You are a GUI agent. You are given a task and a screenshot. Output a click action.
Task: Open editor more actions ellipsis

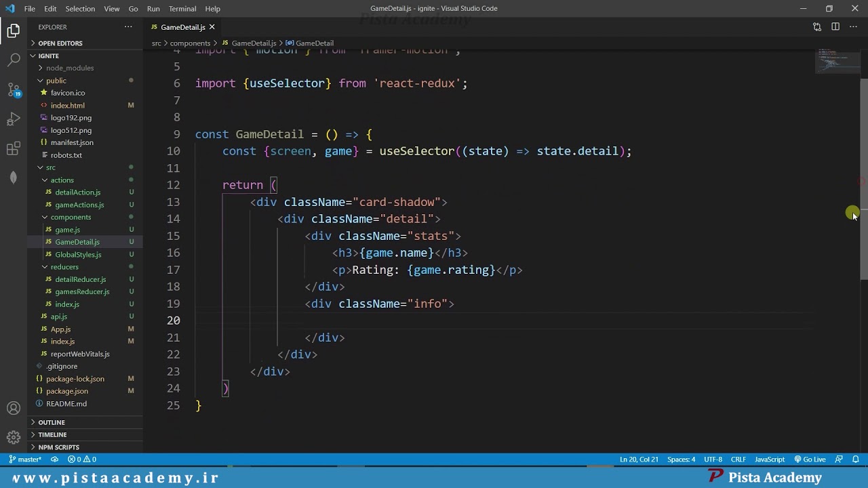point(853,27)
